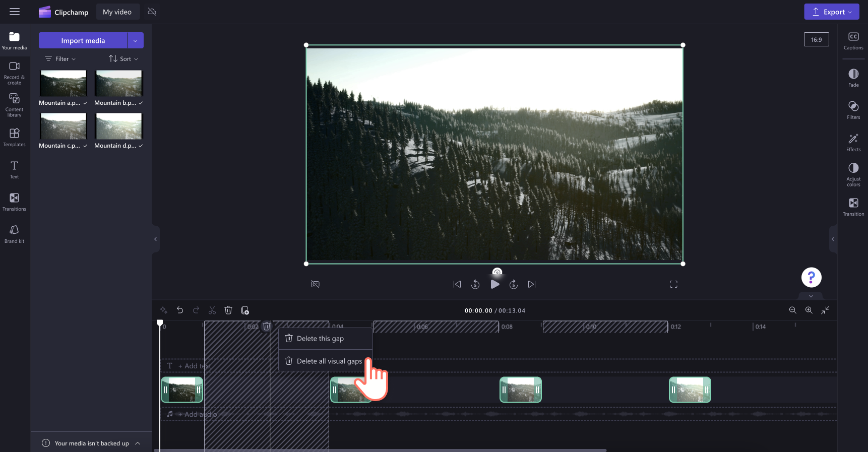
Task: Click the gap trash icon on ruler
Action: pos(267,326)
